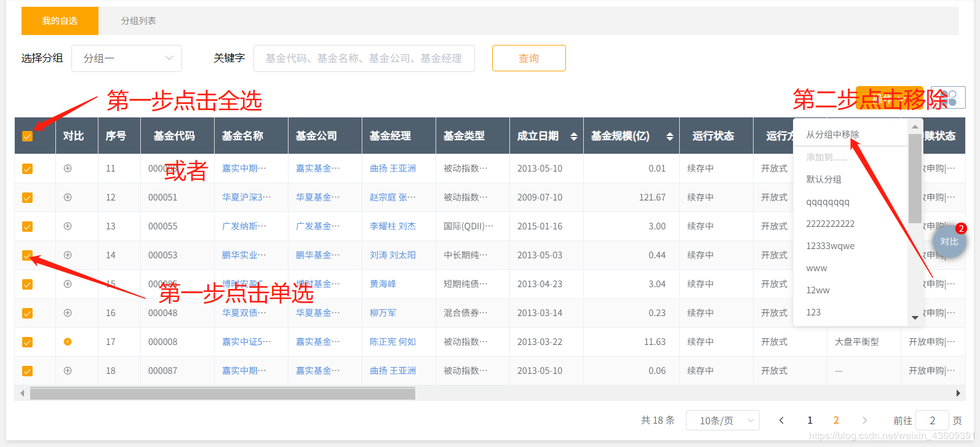
Task: Open company link 广发基金…
Action: (x=318, y=226)
